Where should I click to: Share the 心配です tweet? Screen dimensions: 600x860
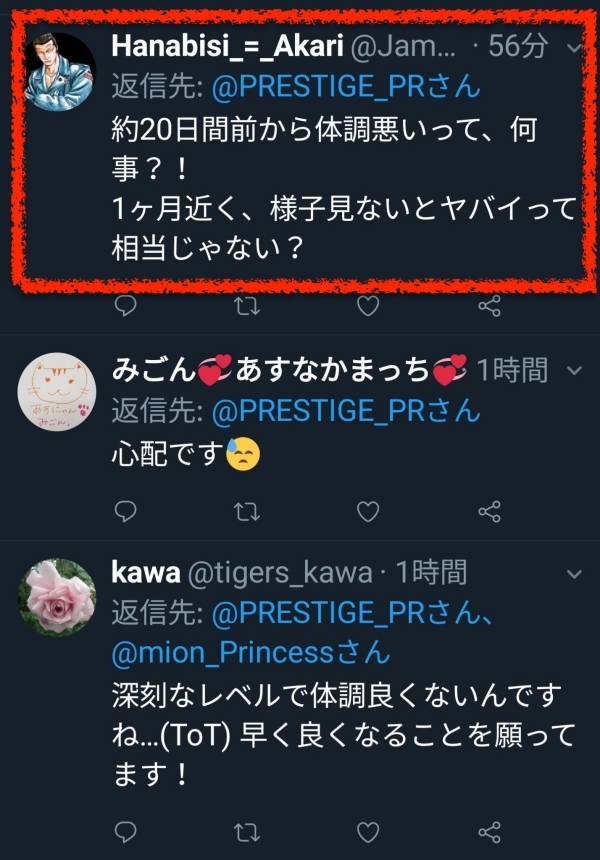coord(489,511)
